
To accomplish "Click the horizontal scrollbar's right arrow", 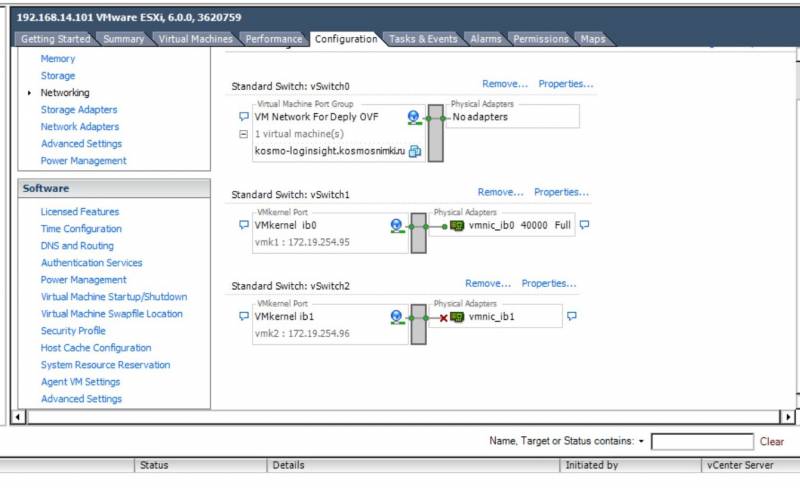I will coord(788,417).
